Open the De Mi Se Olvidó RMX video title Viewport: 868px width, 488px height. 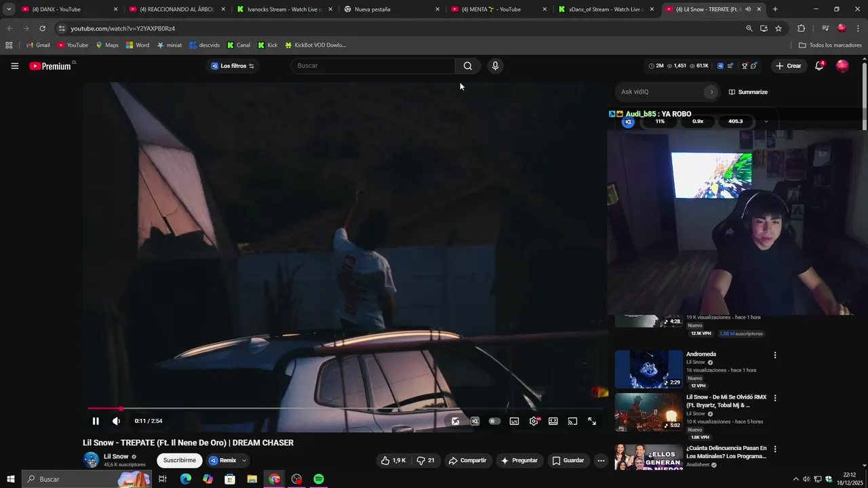(x=726, y=401)
